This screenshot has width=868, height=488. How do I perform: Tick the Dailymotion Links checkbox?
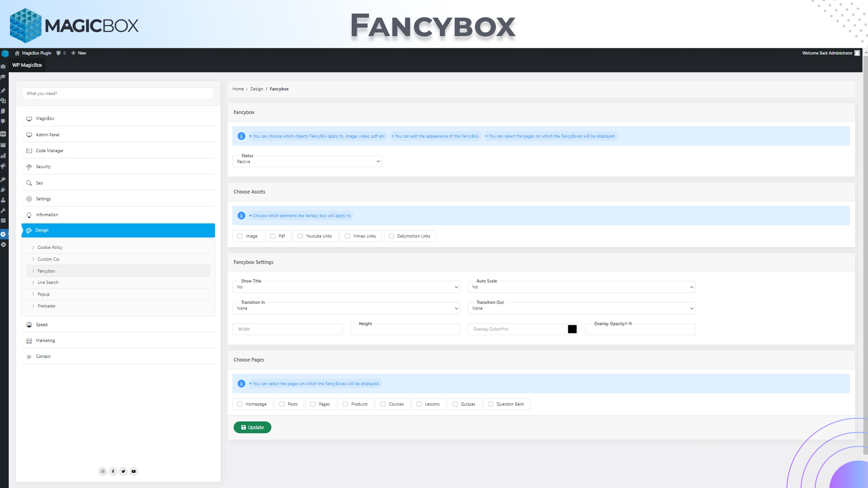[392, 236]
